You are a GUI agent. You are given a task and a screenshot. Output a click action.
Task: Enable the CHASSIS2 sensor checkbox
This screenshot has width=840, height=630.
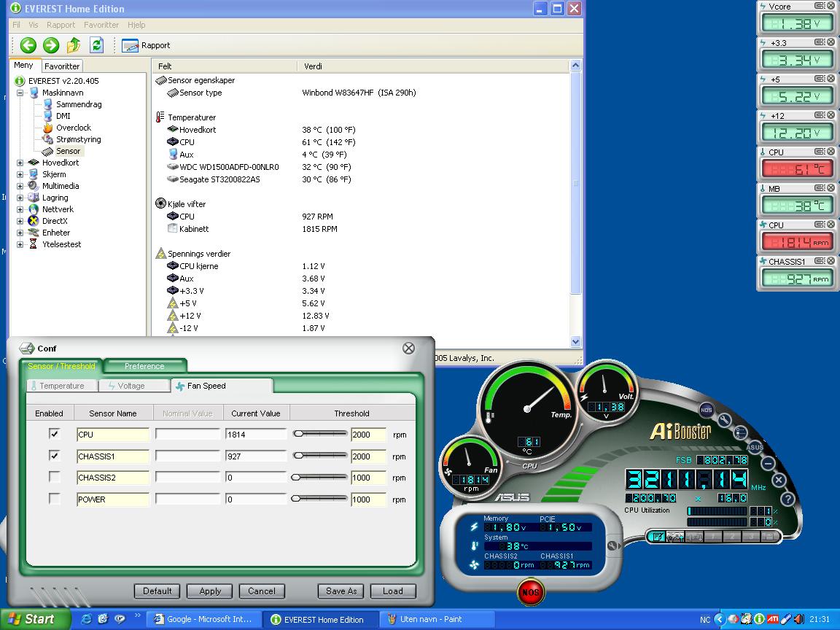(54, 477)
